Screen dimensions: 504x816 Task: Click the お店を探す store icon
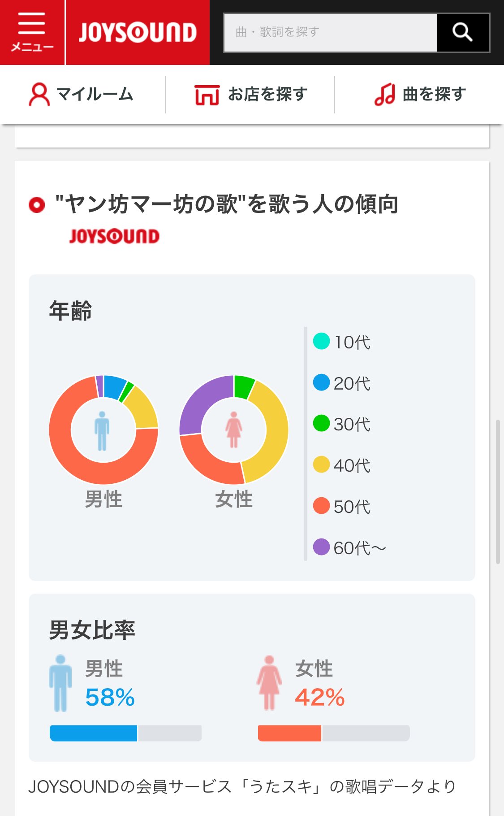207,95
